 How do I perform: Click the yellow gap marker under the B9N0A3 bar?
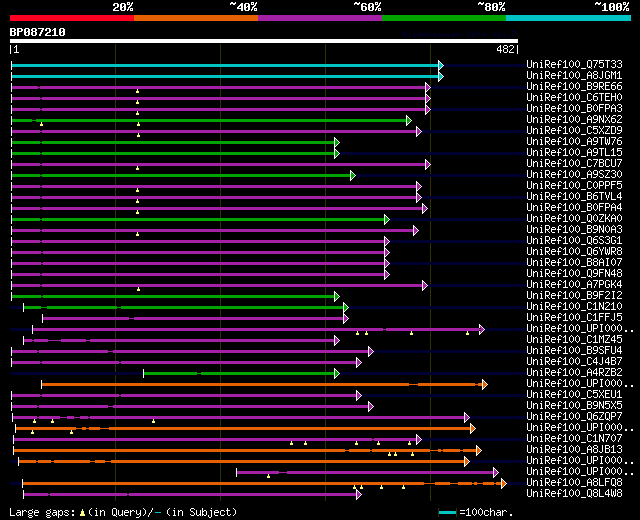pos(138,234)
